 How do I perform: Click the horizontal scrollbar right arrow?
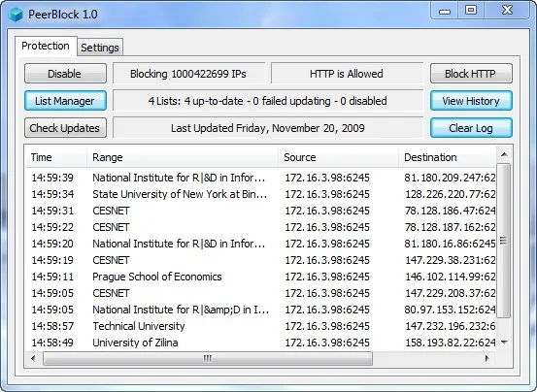(487, 358)
